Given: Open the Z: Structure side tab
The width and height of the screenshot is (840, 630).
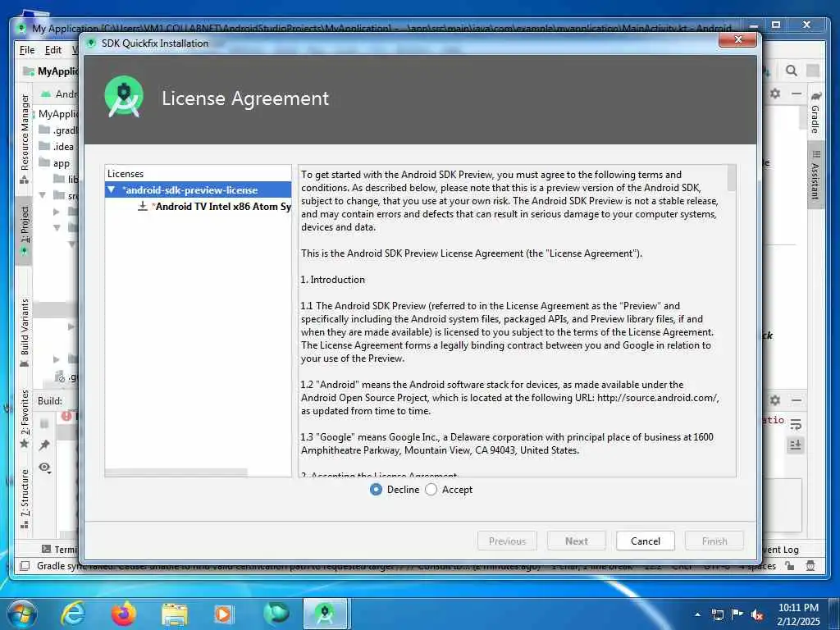Looking at the screenshot, I should pyautogui.click(x=25, y=498).
